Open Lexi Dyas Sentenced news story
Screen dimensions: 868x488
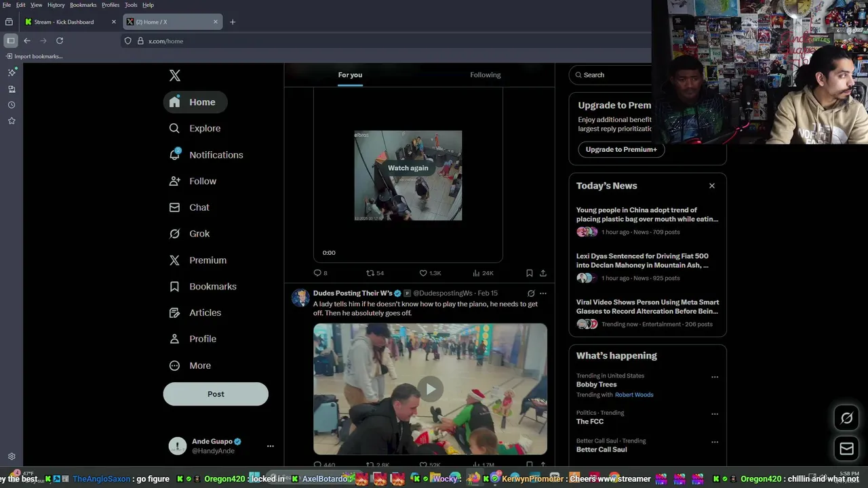[x=647, y=267]
